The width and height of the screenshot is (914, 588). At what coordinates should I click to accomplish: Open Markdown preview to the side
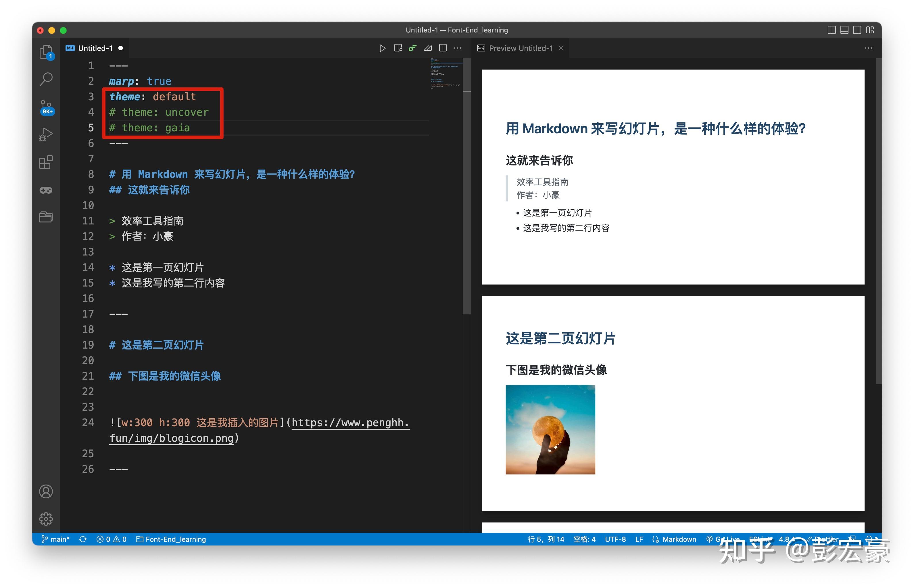[398, 48]
